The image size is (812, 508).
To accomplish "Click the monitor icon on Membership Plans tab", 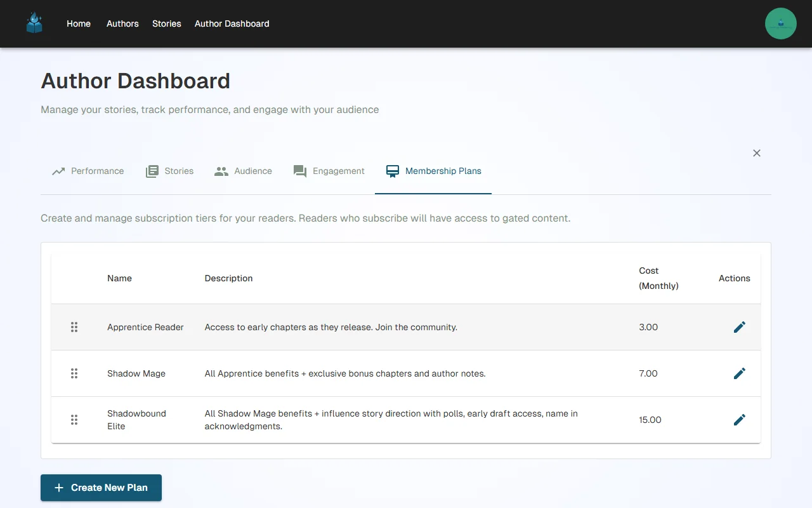I will [x=391, y=171].
